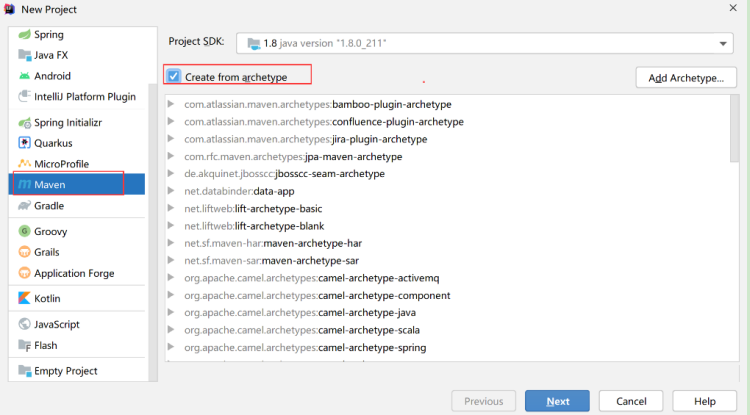The width and height of the screenshot is (750, 415).
Task: Click the Maven m icon
Action: coord(24,185)
